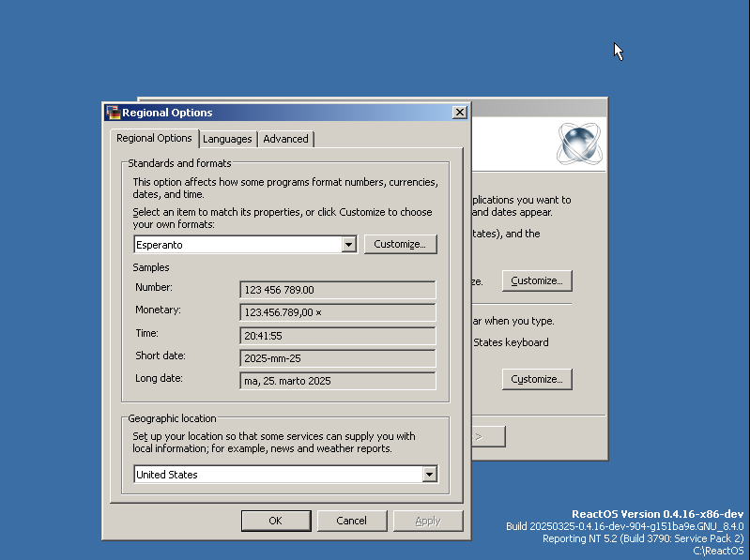750x560 pixels.
Task: Click the Long date sample field
Action: point(338,381)
